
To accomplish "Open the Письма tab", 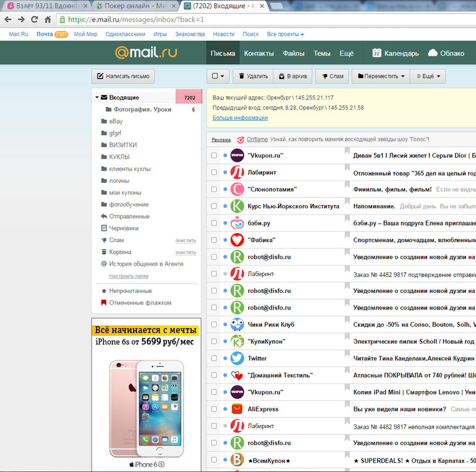I will click(223, 53).
